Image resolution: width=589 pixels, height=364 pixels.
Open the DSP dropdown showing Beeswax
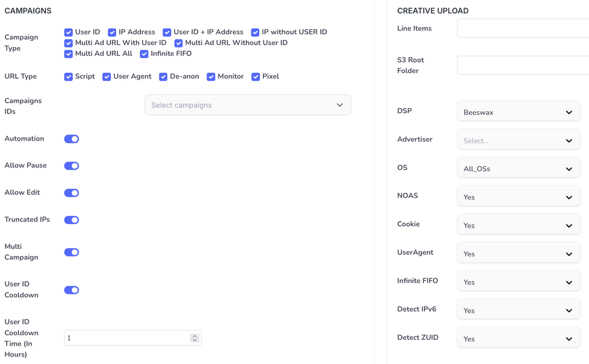click(518, 112)
